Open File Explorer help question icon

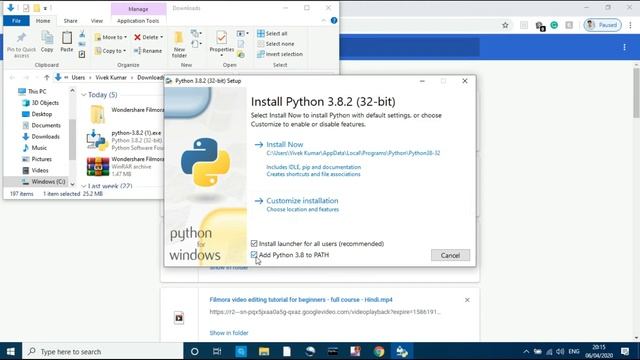click(334, 20)
